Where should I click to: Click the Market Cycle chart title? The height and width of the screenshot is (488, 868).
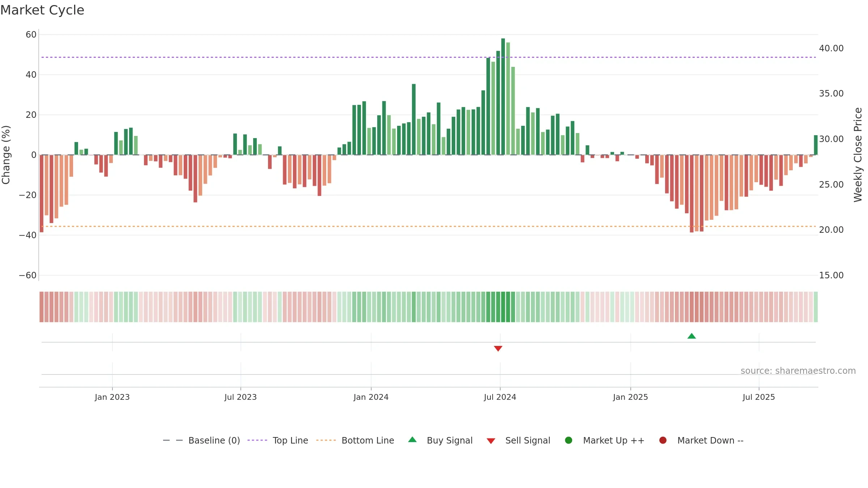point(42,10)
